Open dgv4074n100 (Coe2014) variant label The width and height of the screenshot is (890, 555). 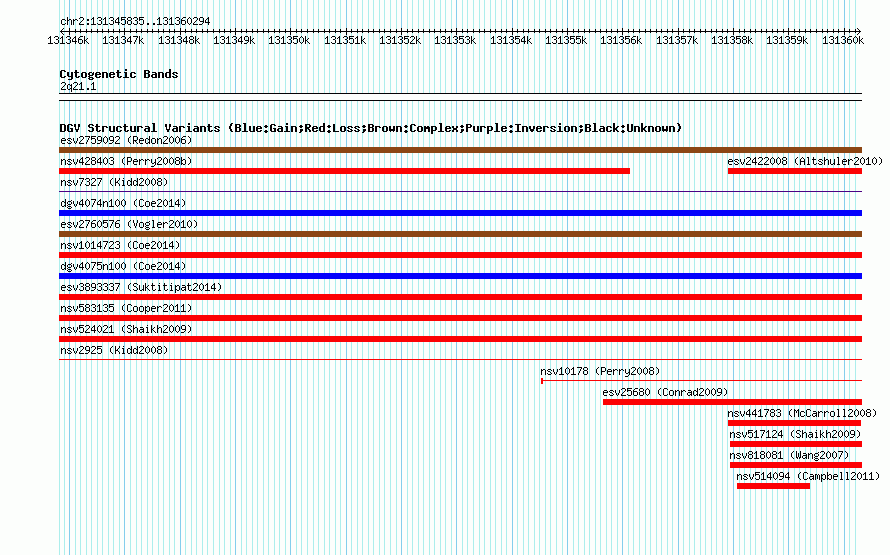123,203
